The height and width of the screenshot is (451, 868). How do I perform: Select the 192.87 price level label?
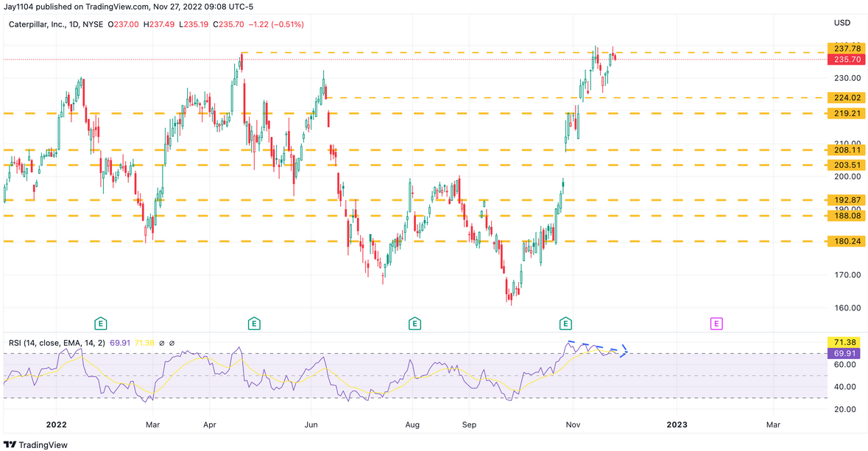point(847,200)
